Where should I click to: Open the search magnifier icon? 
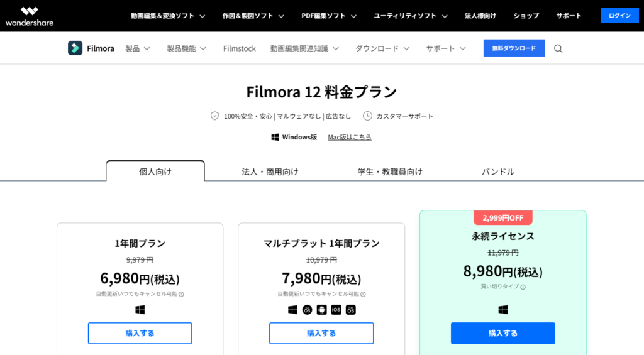pyautogui.click(x=558, y=48)
